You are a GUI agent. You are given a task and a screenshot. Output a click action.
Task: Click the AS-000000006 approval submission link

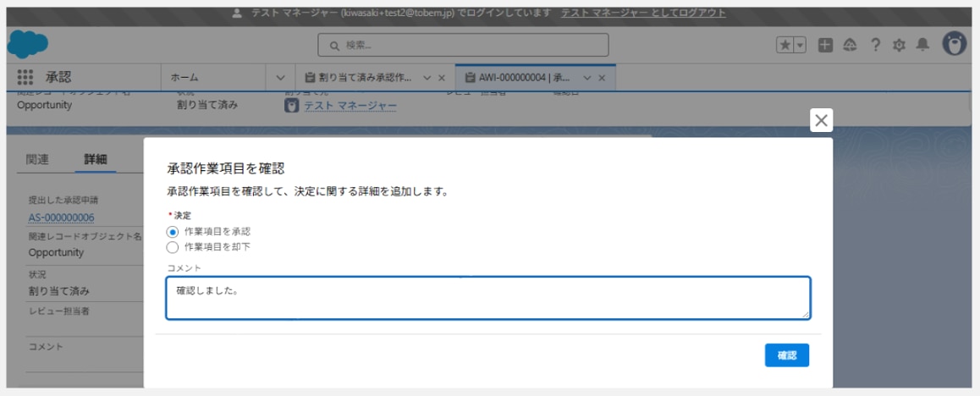click(x=61, y=217)
